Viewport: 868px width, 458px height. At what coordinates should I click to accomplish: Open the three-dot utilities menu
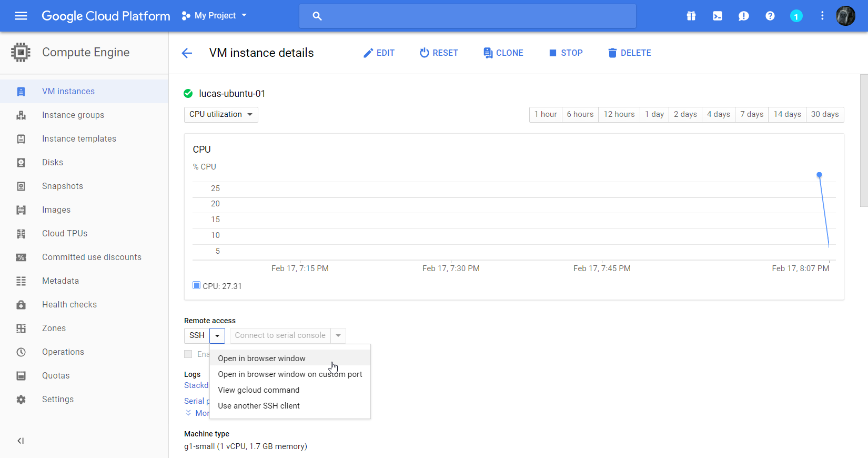[822, 16]
